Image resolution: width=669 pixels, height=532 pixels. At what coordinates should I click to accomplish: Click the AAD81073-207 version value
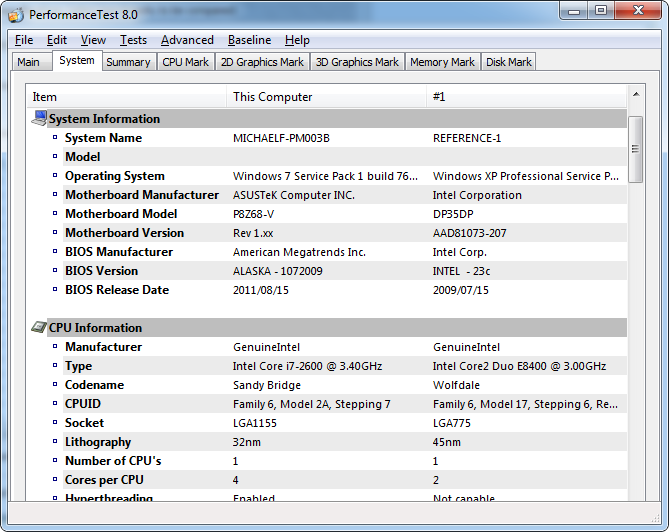[x=470, y=233]
